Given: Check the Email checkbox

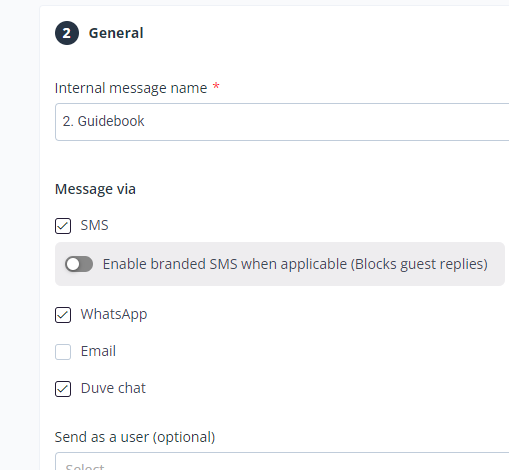Looking at the screenshot, I should pos(63,352).
